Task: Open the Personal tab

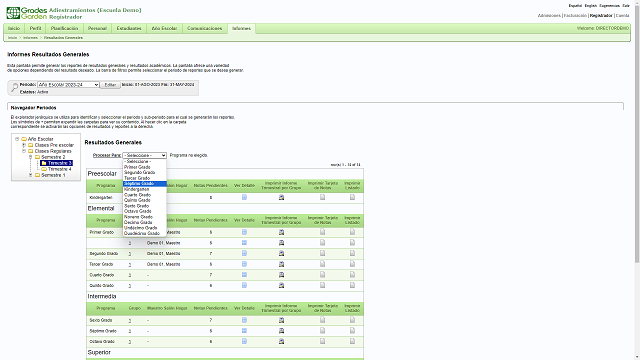Action: click(x=97, y=29)
